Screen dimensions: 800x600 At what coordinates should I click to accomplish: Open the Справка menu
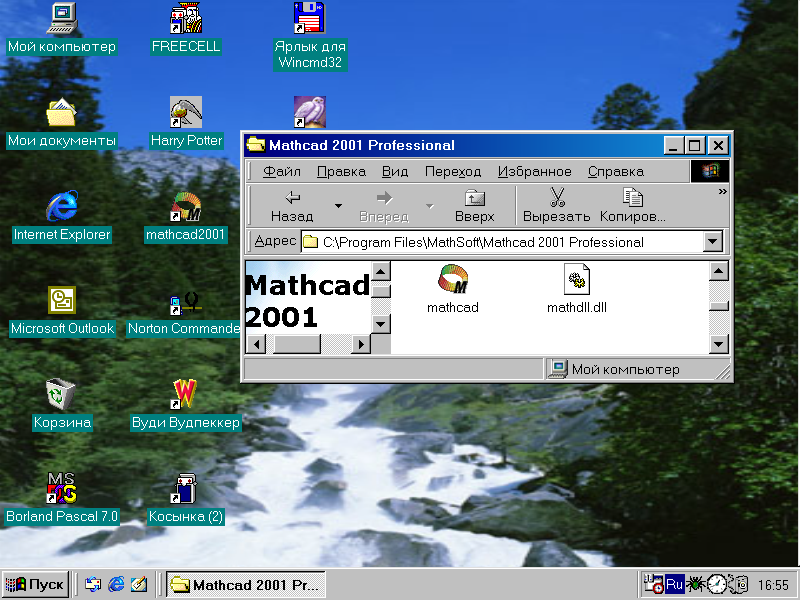point(615,171)
